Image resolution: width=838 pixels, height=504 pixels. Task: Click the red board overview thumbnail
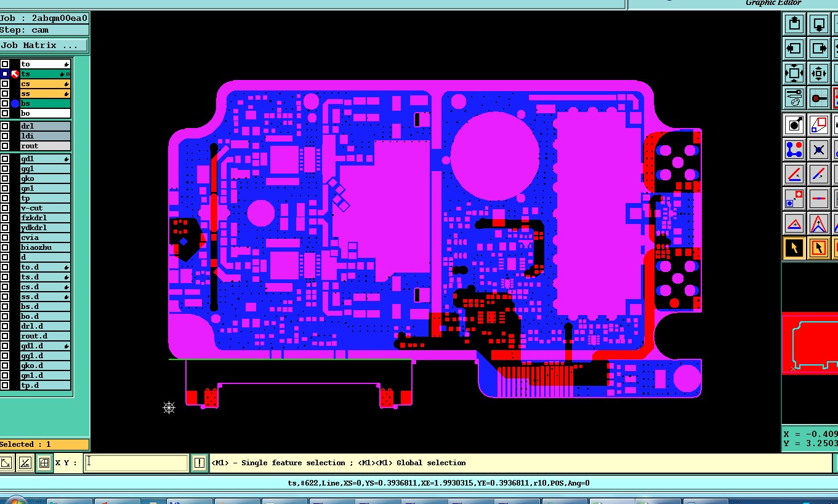810,343
